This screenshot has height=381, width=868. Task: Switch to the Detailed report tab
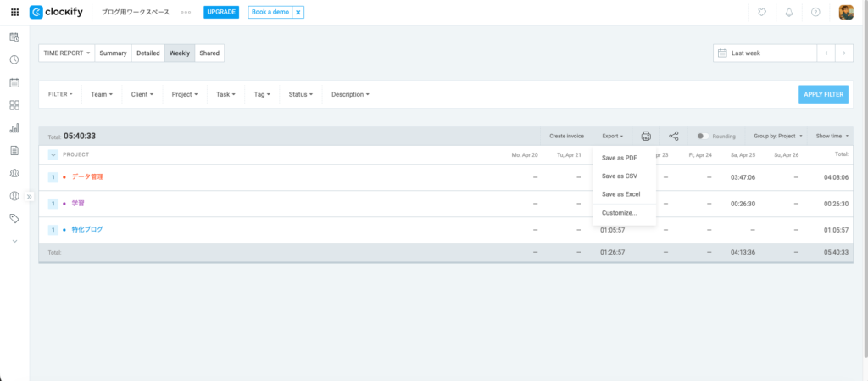tap(147, 53)
